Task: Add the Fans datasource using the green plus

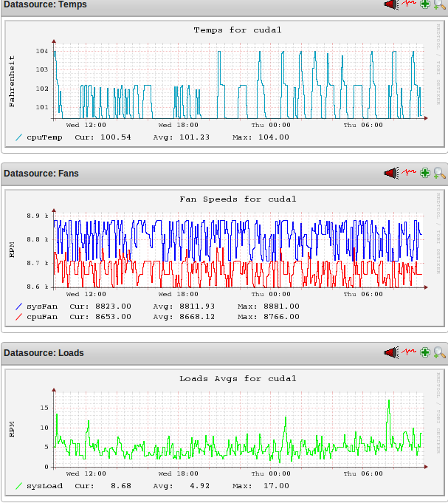Action: [x=425, y=173]
